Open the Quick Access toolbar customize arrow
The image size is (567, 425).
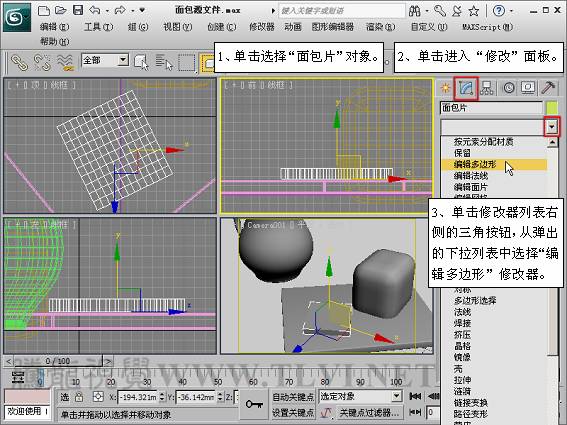point(142,10)
